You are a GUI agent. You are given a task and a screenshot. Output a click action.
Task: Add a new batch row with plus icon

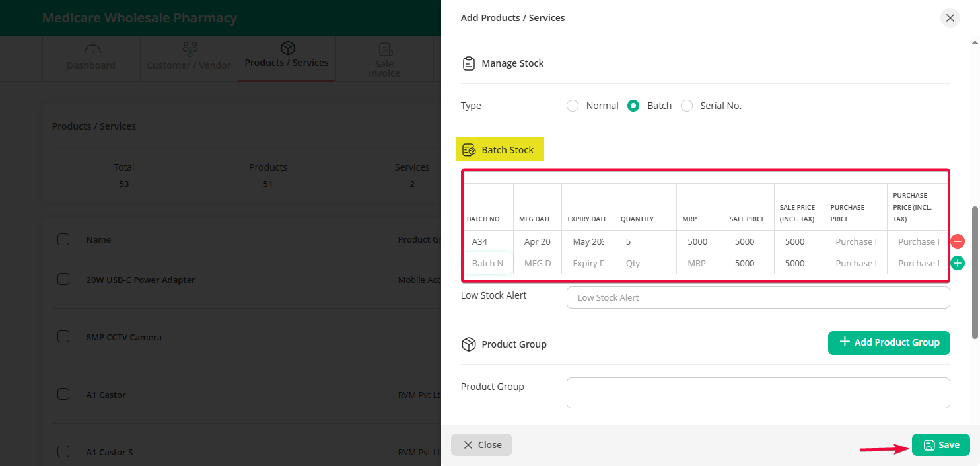pos(958,263)
